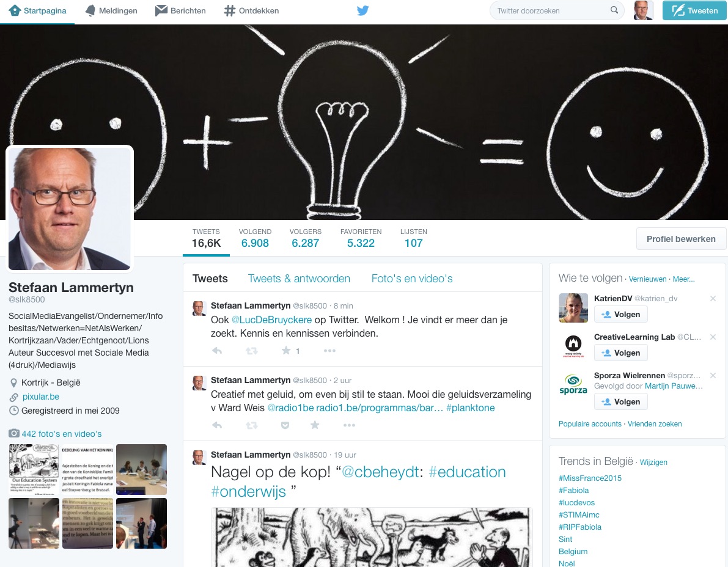The image size is (728, 567).
Task: Follow KatrienDV with the Volgen button
Action: tap(621, 314)
